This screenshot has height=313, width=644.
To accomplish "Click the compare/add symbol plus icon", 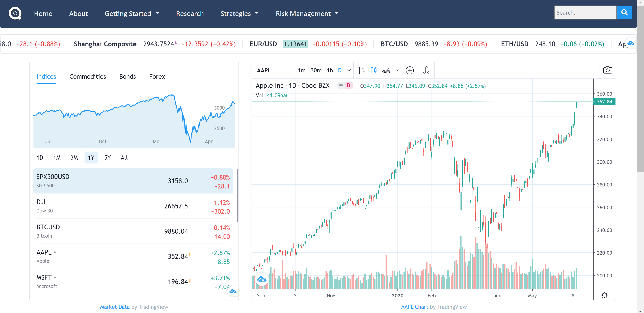I will [410, 70].
